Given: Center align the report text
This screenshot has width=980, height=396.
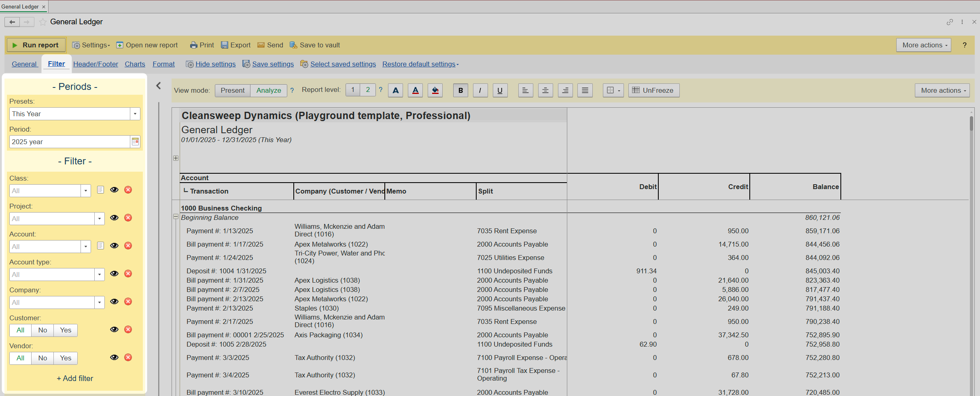Looking at the screenshot, I should 545,90.
